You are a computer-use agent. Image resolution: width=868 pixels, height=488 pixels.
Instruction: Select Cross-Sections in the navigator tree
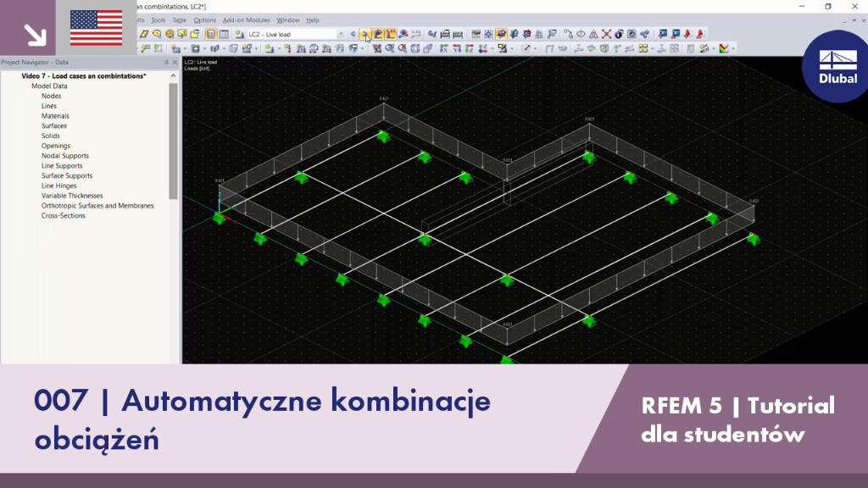tap(63, 215)
